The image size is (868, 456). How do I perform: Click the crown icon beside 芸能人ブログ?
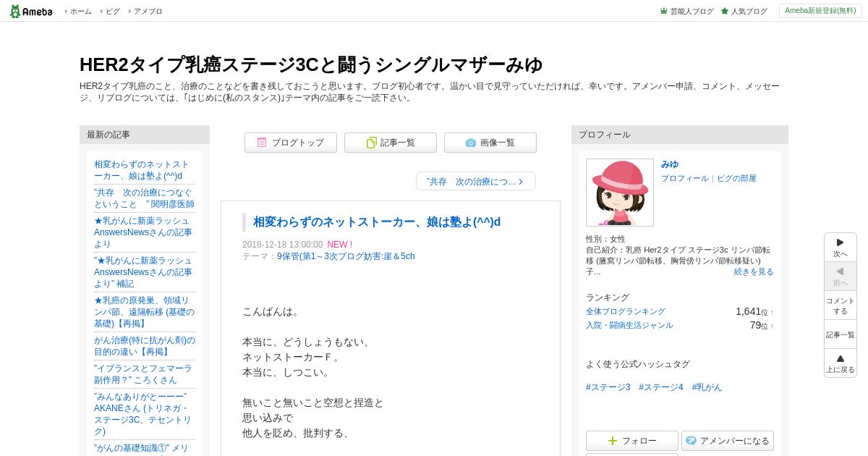pos(664,11)
